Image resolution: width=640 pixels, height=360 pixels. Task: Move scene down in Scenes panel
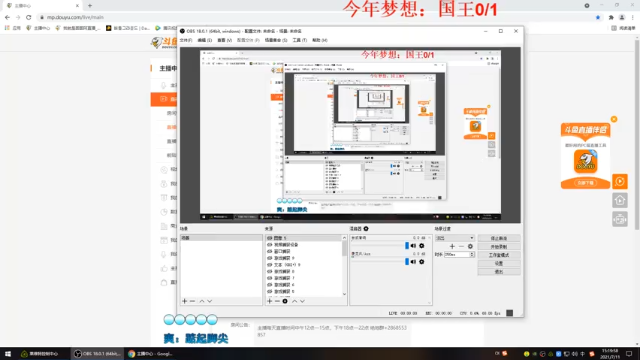coord(210,301)
